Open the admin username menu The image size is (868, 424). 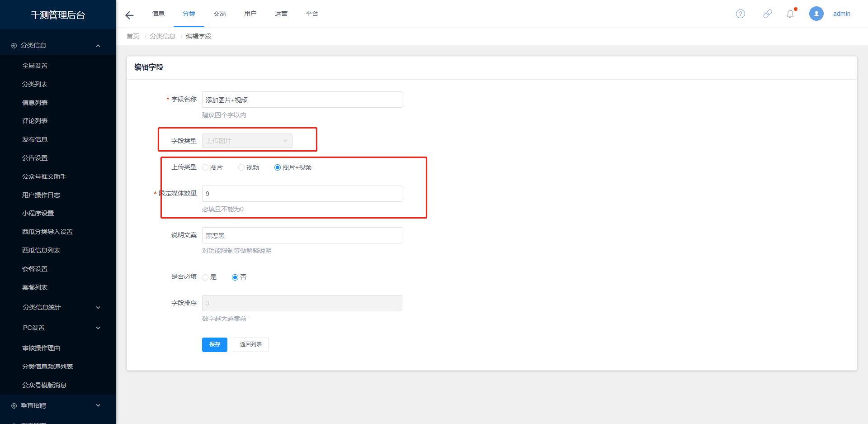tap(842, 14)
